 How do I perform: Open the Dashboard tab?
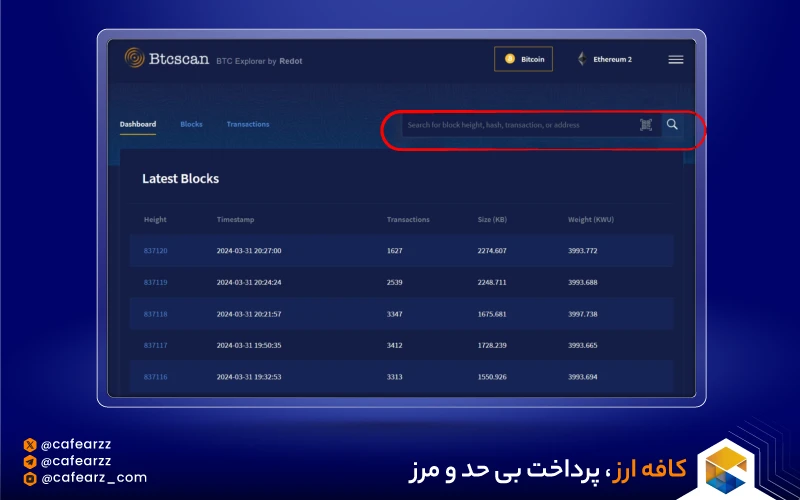pyautogui.click(x=138, y=124)
